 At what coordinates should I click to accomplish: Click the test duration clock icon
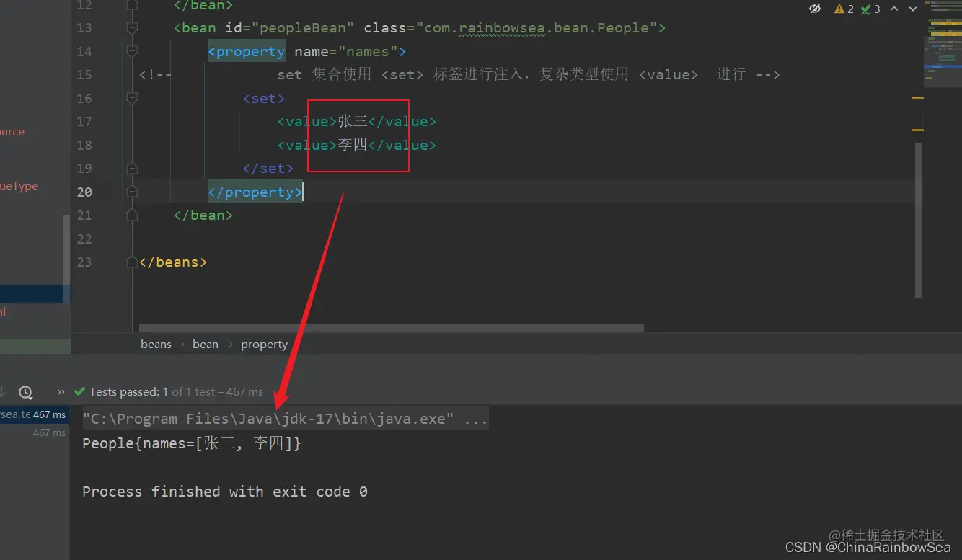[x=25, y=392]
